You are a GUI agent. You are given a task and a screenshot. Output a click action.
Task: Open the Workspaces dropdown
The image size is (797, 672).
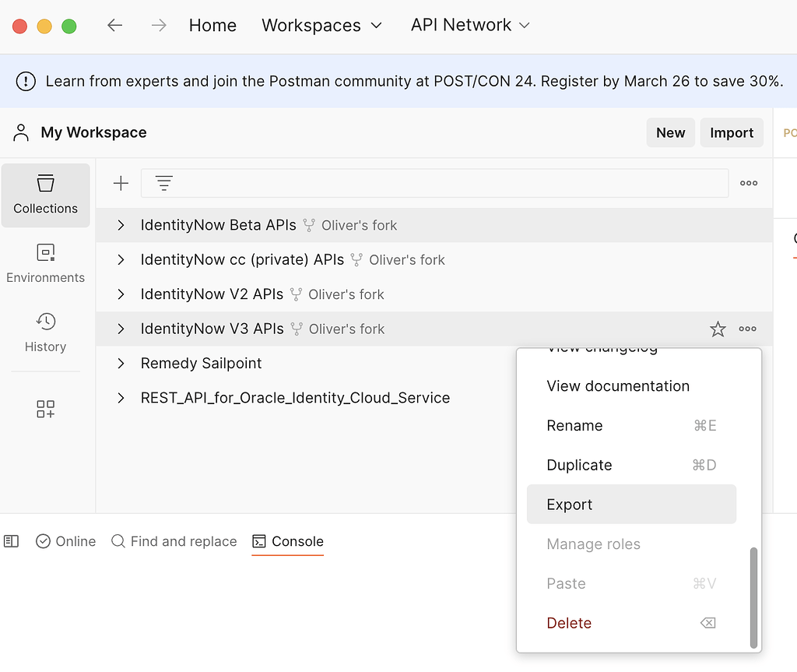click(321, 25)
